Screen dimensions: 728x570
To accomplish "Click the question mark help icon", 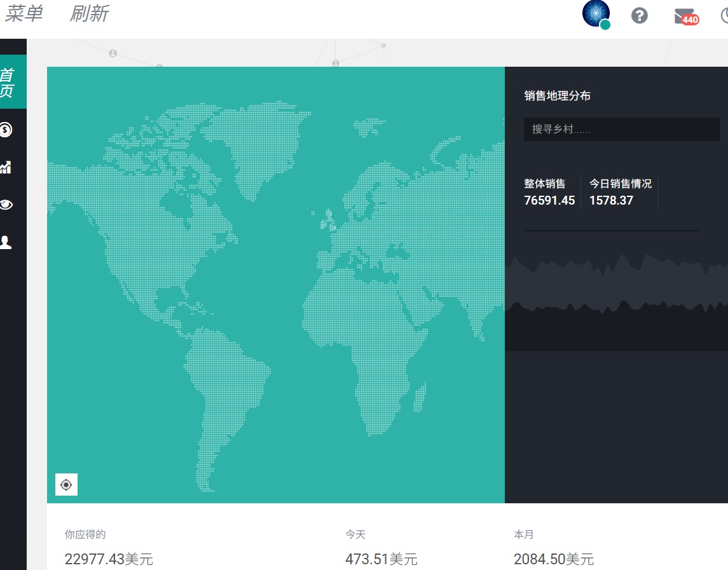I will click(x=639, y=16).
